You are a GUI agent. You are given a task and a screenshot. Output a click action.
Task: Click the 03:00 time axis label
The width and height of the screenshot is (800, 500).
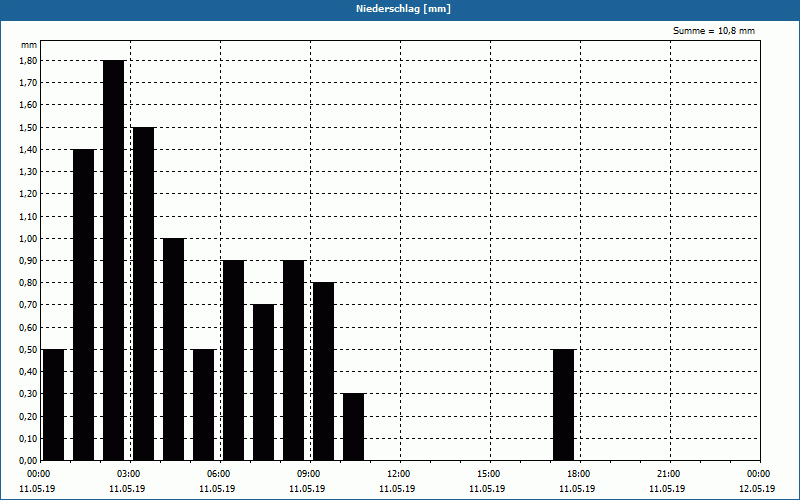click(128, 474)
